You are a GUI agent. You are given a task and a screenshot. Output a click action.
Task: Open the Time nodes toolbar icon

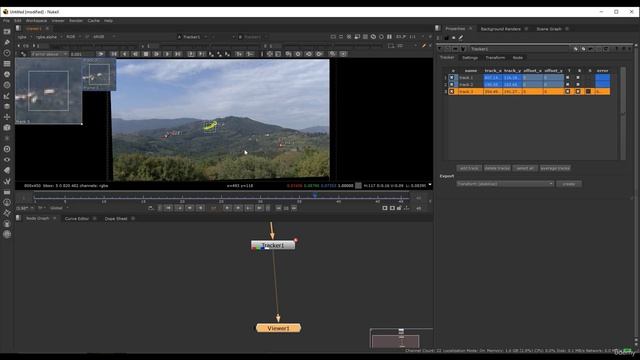coord(7,53)
